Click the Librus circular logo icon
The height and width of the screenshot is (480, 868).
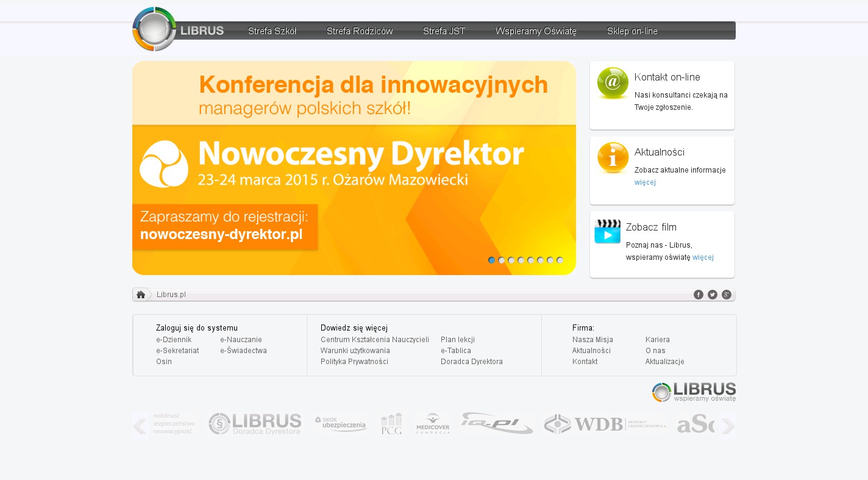(154, 29)
